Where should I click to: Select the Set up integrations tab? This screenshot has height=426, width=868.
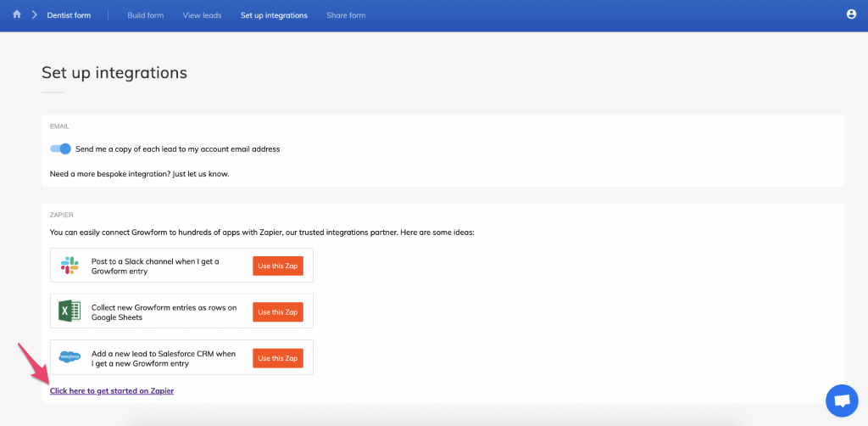(x=274, y=15)
